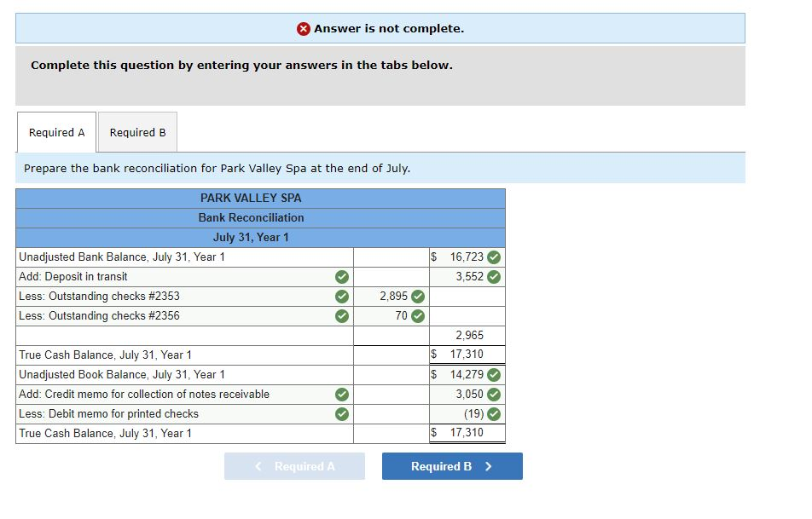The height and width of the screenshot is (519, 812).
Task: Click green checkmark beside Outstanding checks #2353 label
Action: pos(342,297)
